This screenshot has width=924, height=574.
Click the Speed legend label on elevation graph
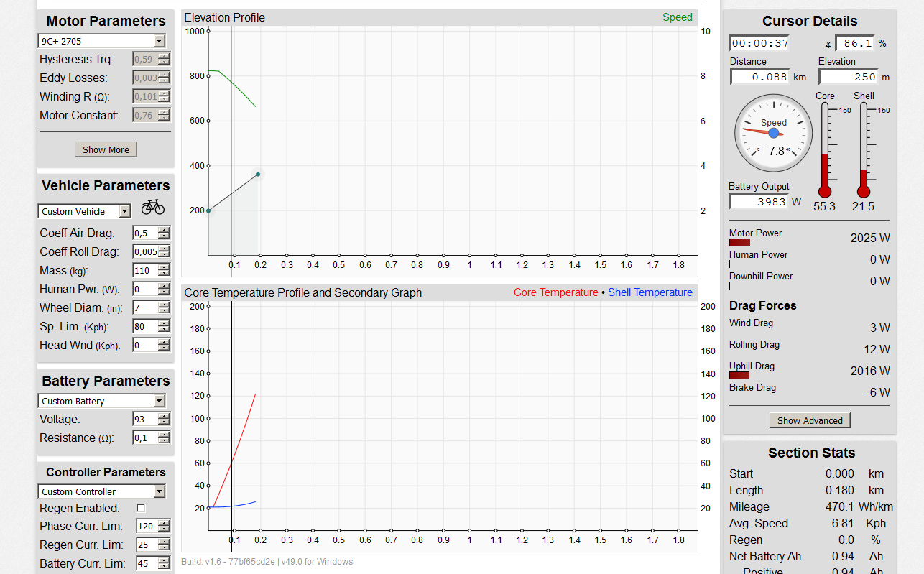[x=677, y=17]
